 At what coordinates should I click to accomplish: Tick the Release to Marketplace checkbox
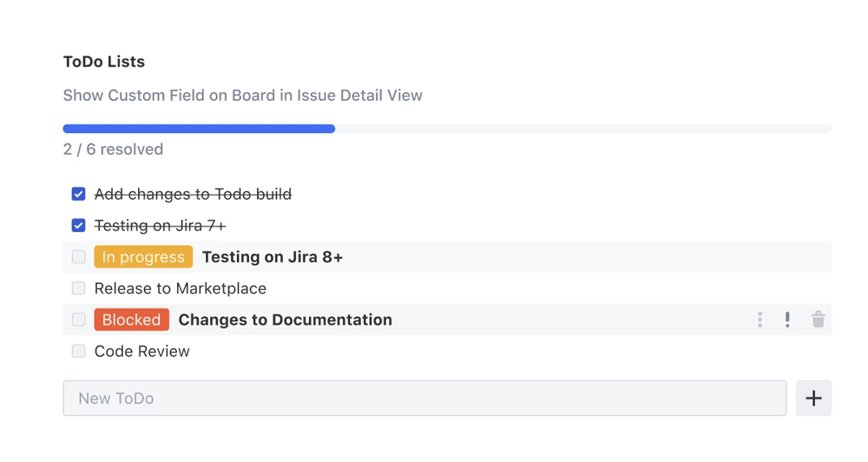[79, 288]
